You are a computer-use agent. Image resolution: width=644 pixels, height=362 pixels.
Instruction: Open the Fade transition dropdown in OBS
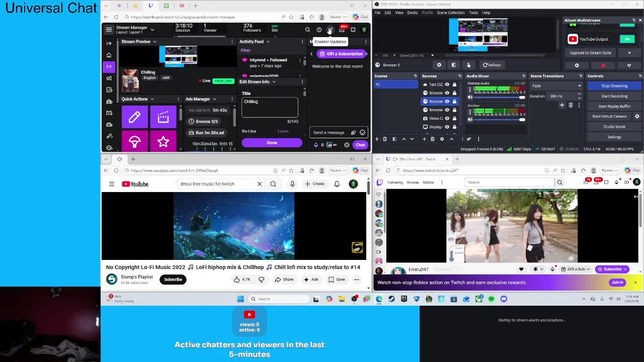click(x=556, y=86)
